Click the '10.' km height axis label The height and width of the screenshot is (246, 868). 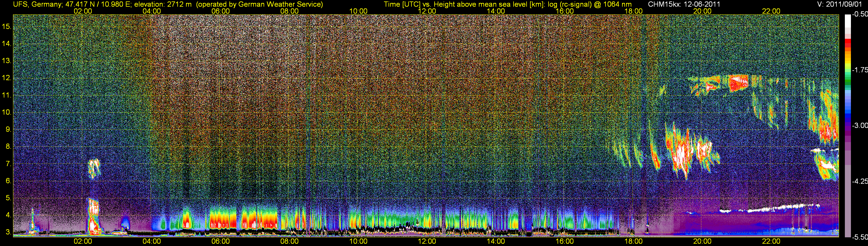[6, 112]
